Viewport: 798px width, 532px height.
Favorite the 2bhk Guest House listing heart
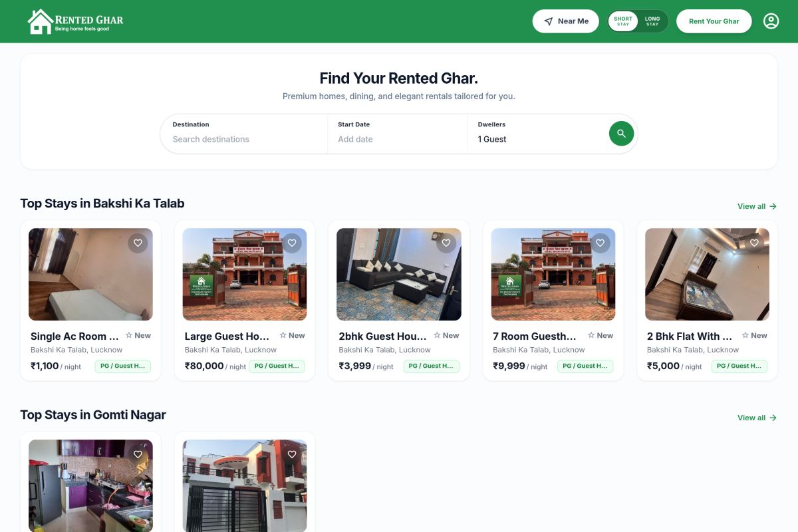pyautogui.click(x=446, y=243)
